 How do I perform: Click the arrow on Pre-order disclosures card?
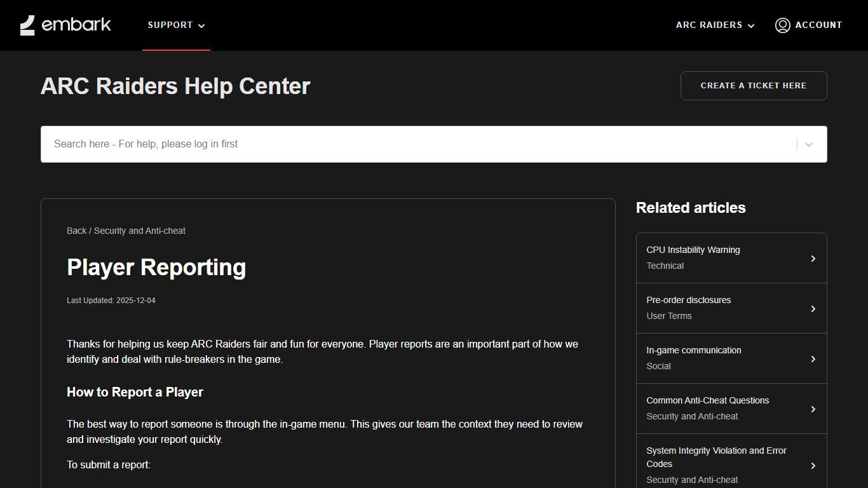[813, 308]
